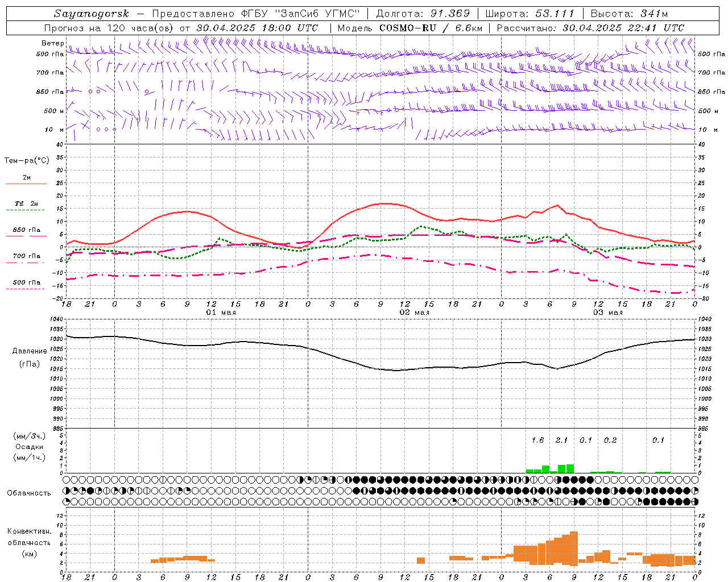The image size is (728, 582).
Task: Click the 2м temperature legend label
Action: pyautogui.click(x=27, y=177)
